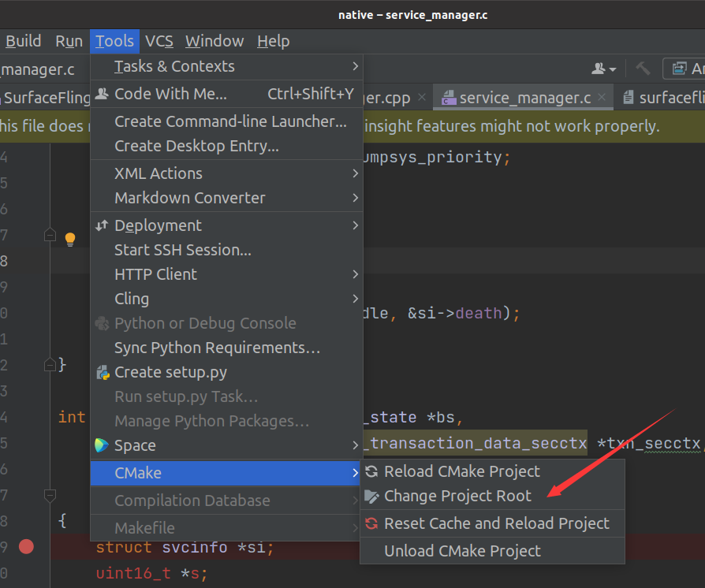This screenshot has height=588, width=705.
Task: Click Reload CMake Project refresh icon
Action: (371, 472)
